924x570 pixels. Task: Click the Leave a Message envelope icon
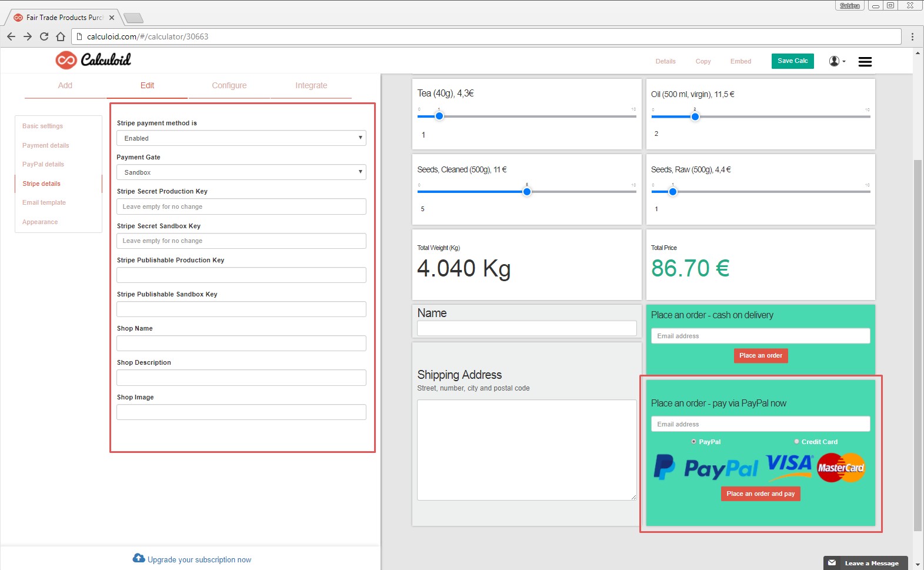[x=832, y=563]
